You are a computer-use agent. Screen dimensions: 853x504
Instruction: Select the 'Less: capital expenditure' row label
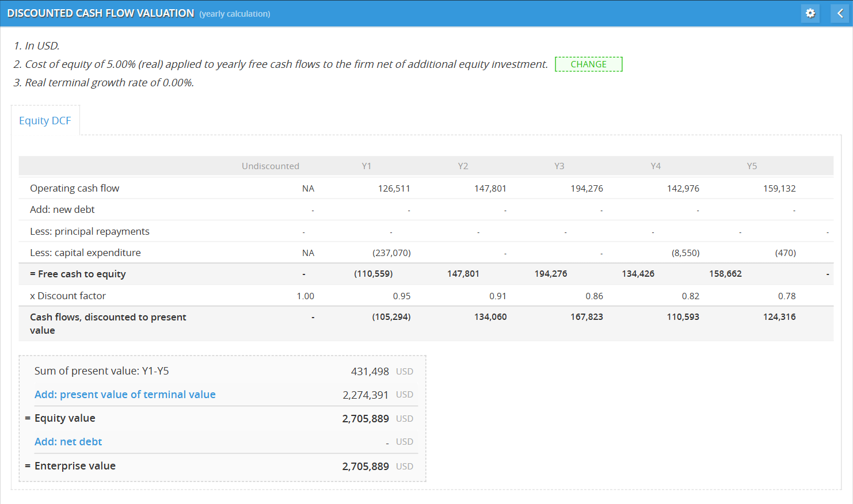point(85,253)
